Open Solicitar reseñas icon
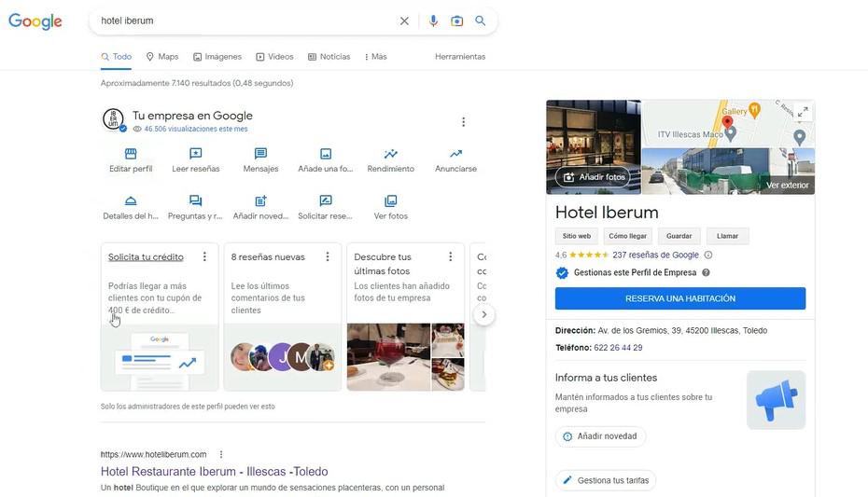Image resolution: width=868 pixels, height=497 pixels. [x=326, y=200]
